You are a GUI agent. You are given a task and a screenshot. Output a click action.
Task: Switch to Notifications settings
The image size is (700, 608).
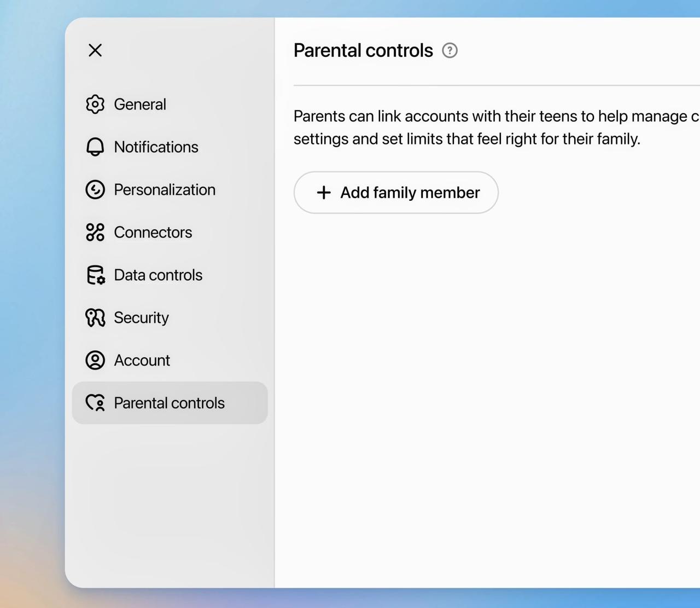tap(170, 147)
